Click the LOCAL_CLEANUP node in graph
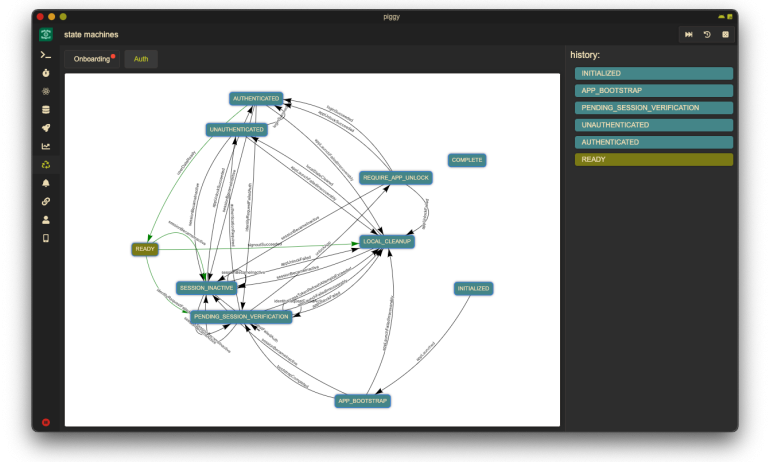Viewport: 770px width, 462px height. click(x=387, y=241)
